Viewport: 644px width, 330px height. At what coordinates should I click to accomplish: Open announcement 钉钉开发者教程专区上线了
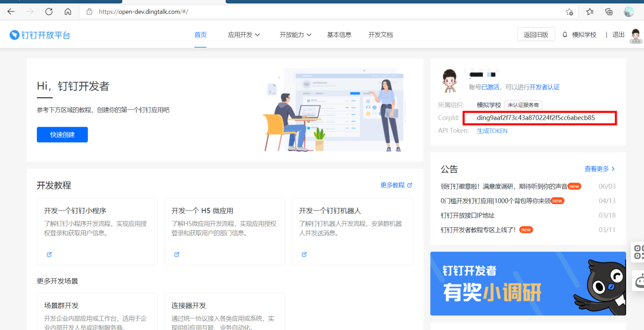478,230
